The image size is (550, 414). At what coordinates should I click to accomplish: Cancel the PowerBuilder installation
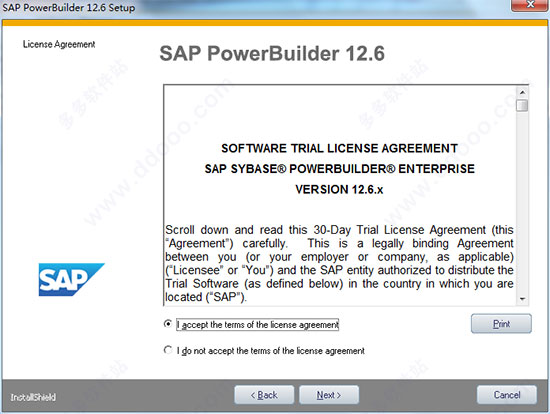pyautogui.click(x=507, y=395)
